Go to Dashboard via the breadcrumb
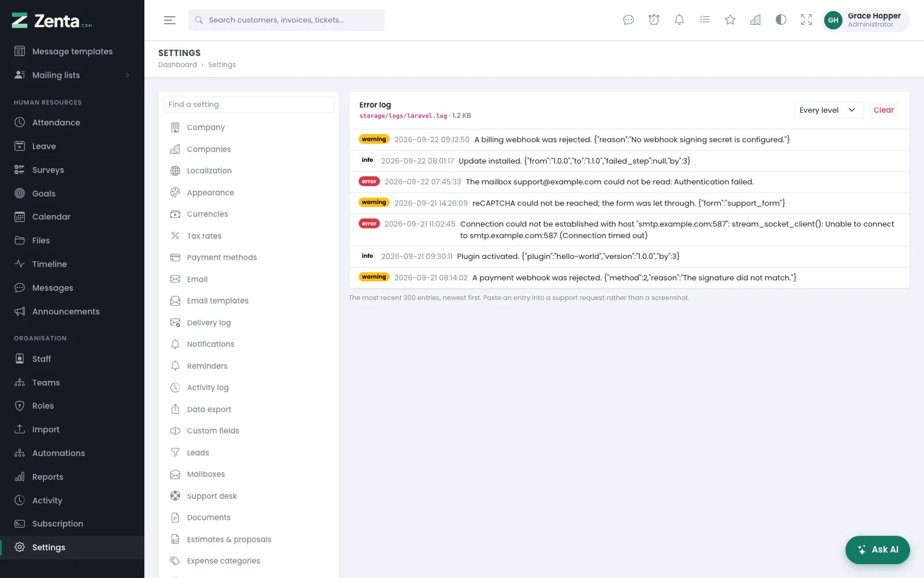The height and width of the screenshot is (578, 924). coord(177,65)
